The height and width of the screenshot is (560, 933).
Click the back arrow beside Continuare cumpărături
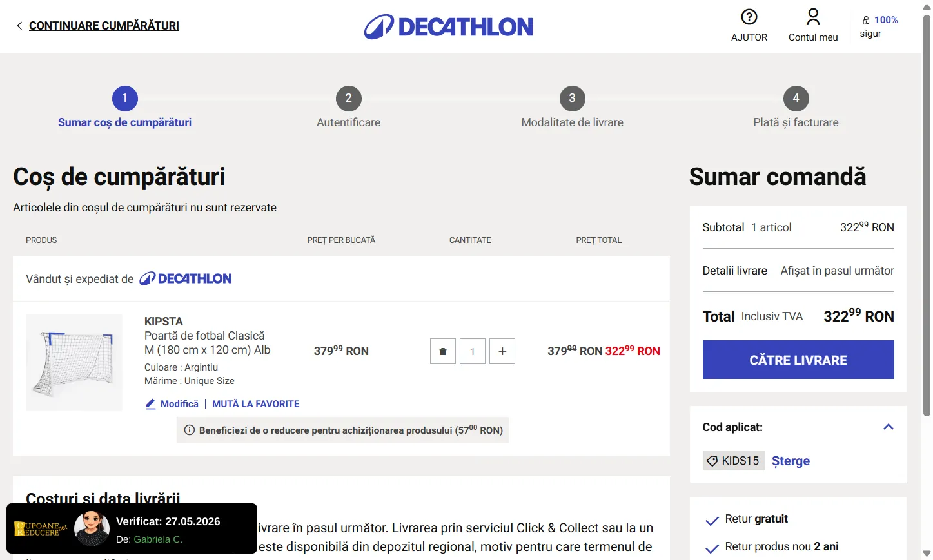pos(19,26)
